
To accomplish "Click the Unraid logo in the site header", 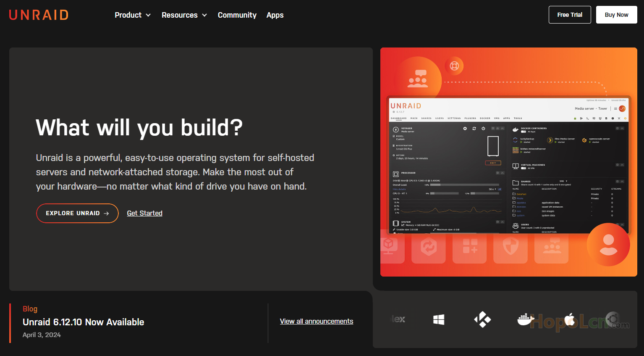I will (39, 15).
